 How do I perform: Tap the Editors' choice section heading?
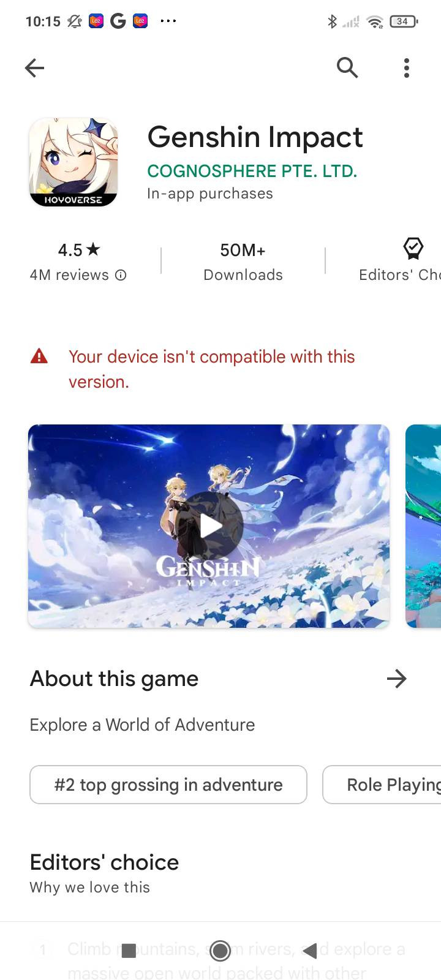(104, 862)
